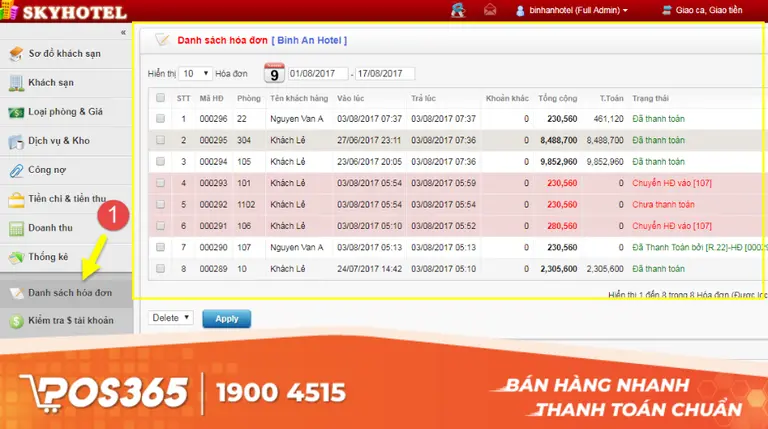768x429 pixels.
Task: Click the calendar icon showing 9
Action: (x=274, y=73)
